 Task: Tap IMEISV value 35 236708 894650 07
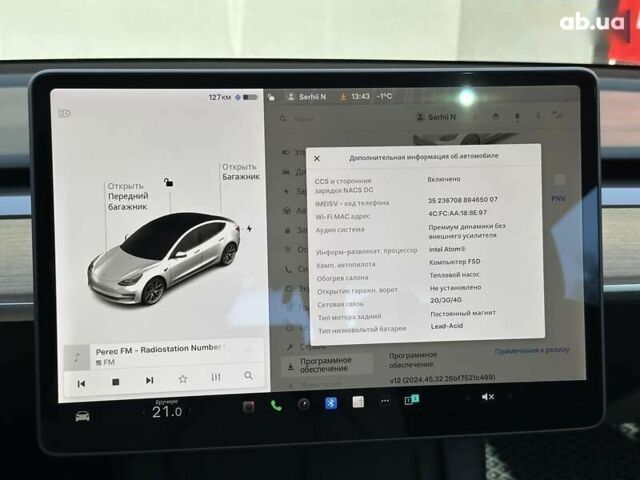pos(462,200)
